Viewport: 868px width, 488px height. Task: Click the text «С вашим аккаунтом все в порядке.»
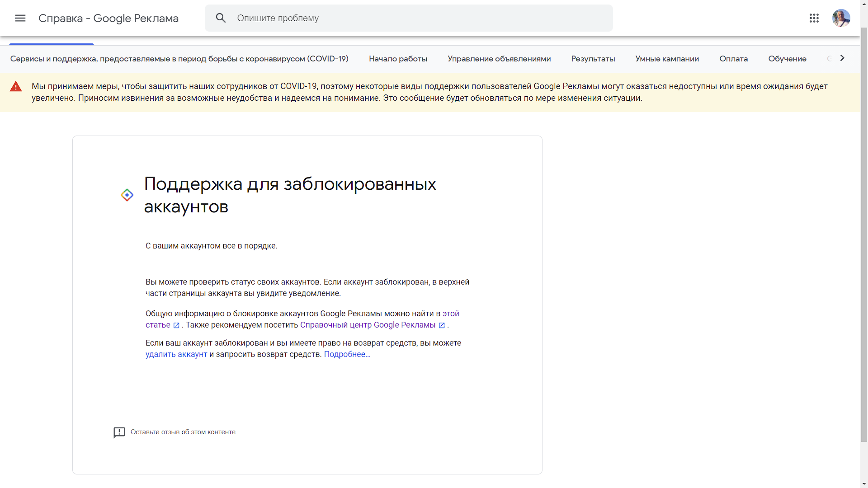pyautogui.click(x=212, y=246)
